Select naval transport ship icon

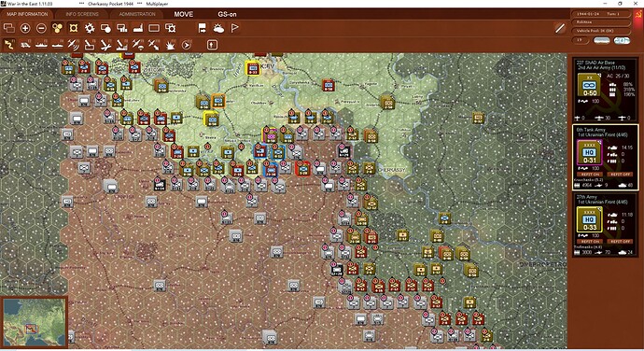click(x=41, y=45)
